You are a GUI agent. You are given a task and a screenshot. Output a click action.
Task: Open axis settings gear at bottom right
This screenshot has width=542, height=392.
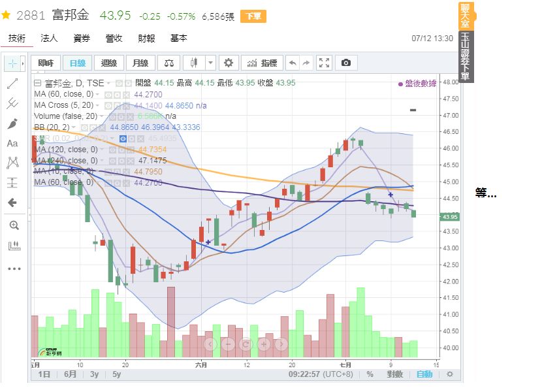coord(450,374)
